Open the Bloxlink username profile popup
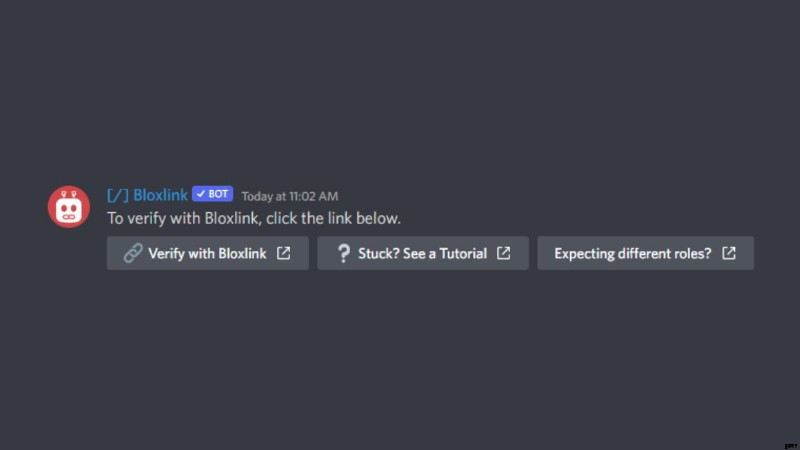 point(160,195)
